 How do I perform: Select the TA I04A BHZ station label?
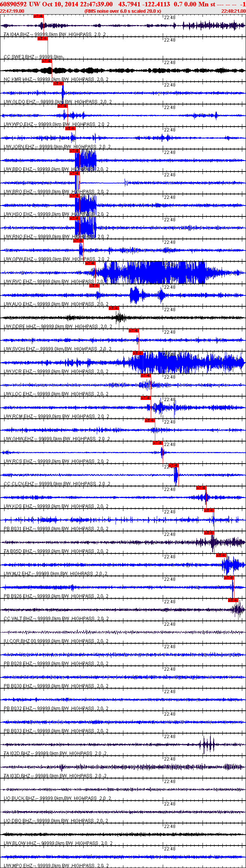[16, 34]
